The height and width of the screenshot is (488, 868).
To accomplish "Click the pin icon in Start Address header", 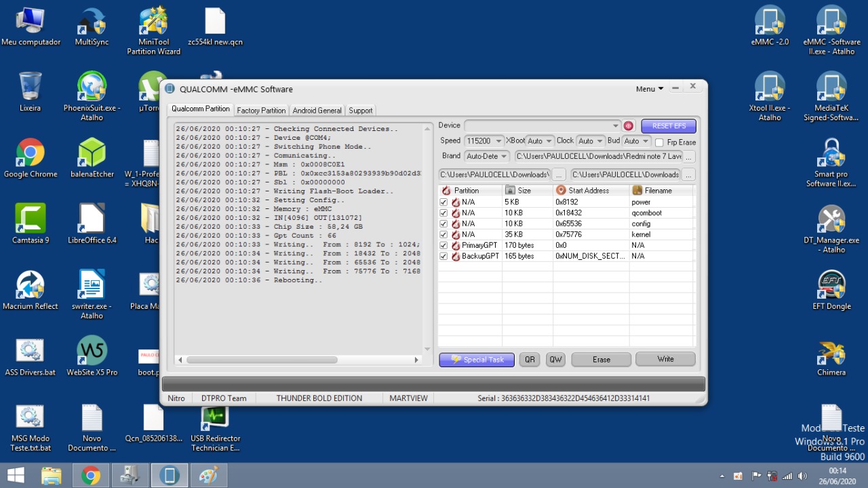I will (561, 191).
